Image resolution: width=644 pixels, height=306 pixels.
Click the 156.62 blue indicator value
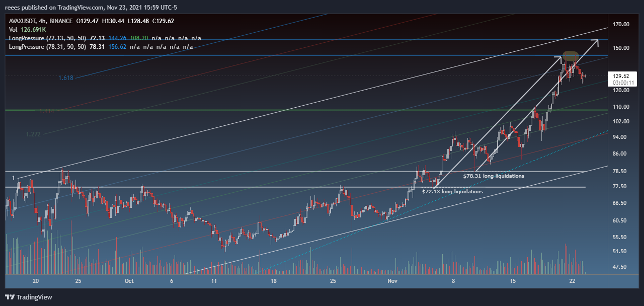tap(116, 47)
